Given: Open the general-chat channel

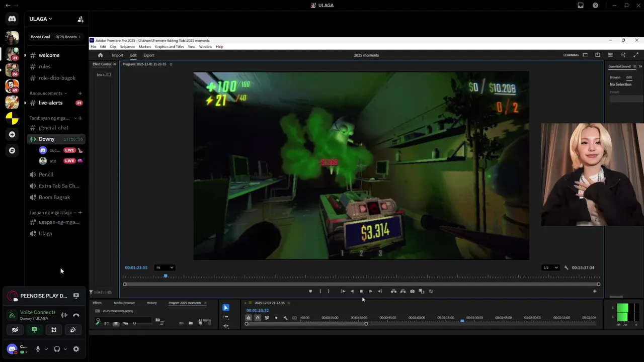Looking at the screenshot, I should tap(56, 128).
